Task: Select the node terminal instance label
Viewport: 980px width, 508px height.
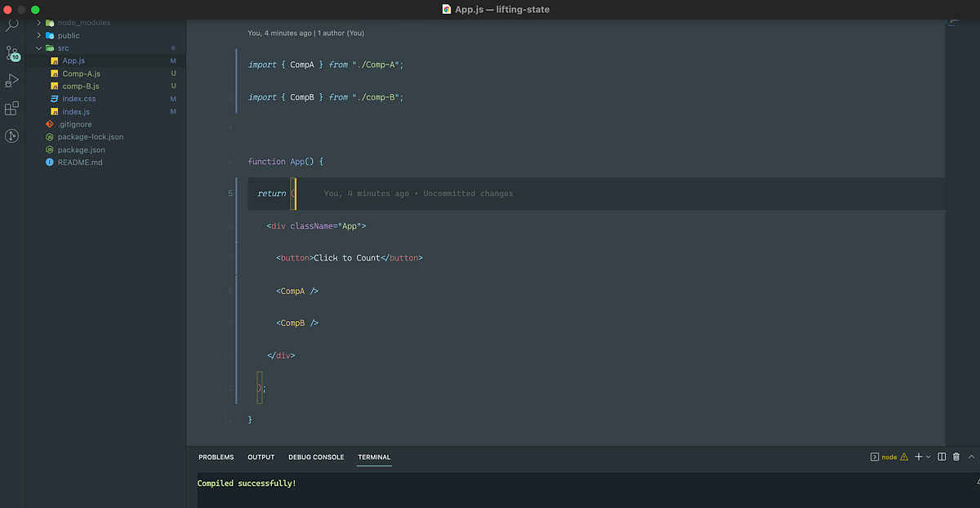Action: (x=889, y=457)
